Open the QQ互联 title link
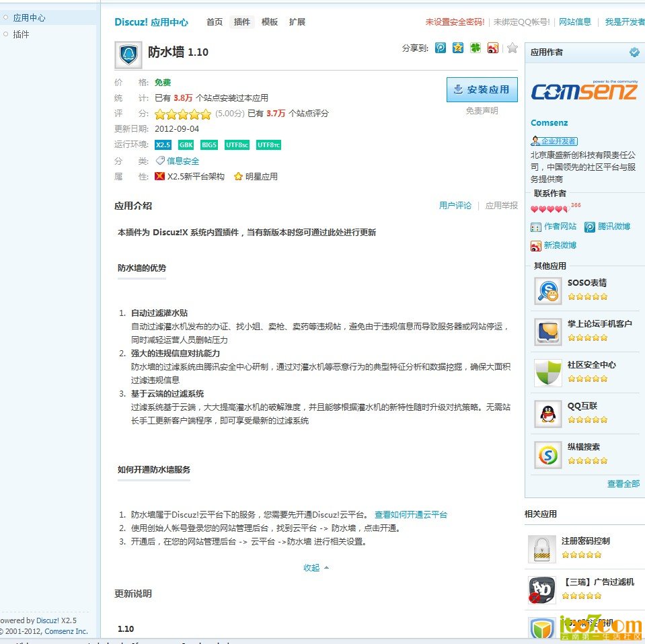The width and height of the screenshot is (645, 644). click(x=582, y=406)
